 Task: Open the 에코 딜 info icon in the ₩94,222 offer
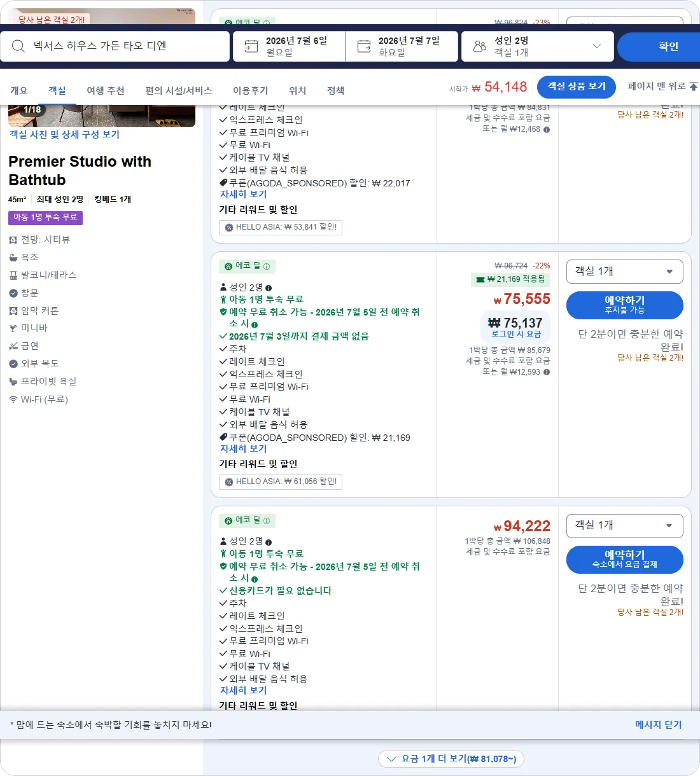pos(267,520)
